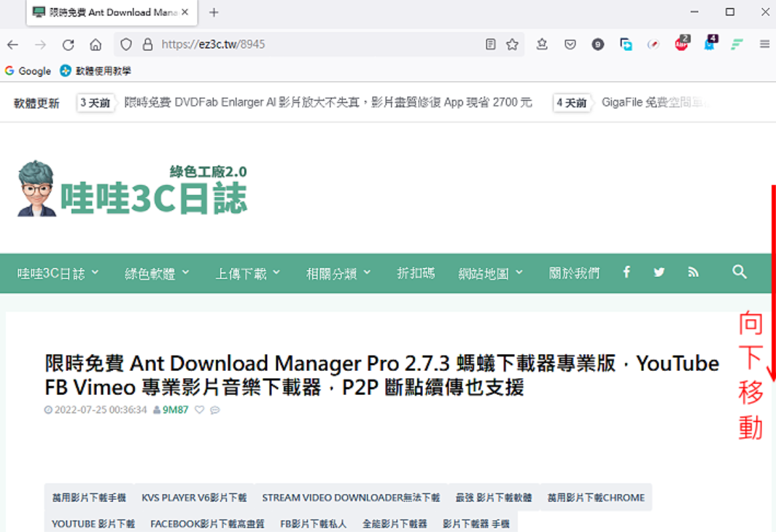Image resolution: width=776 pixels, height=532 pixels.
Task: Like the post with the heart icon
Action: pos(199,410)
